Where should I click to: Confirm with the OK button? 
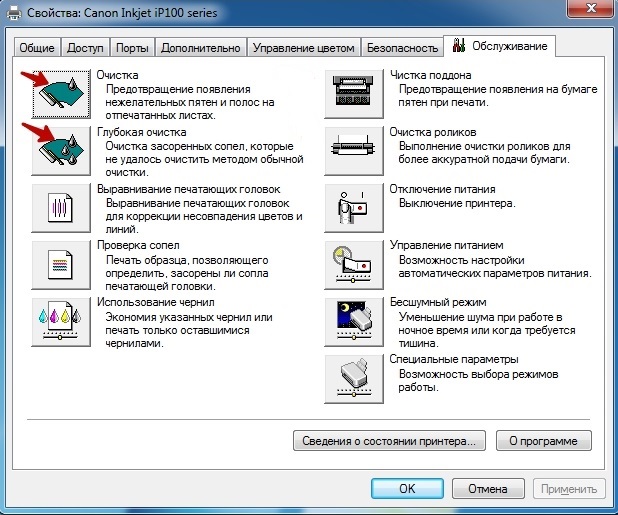coord(406,489)
